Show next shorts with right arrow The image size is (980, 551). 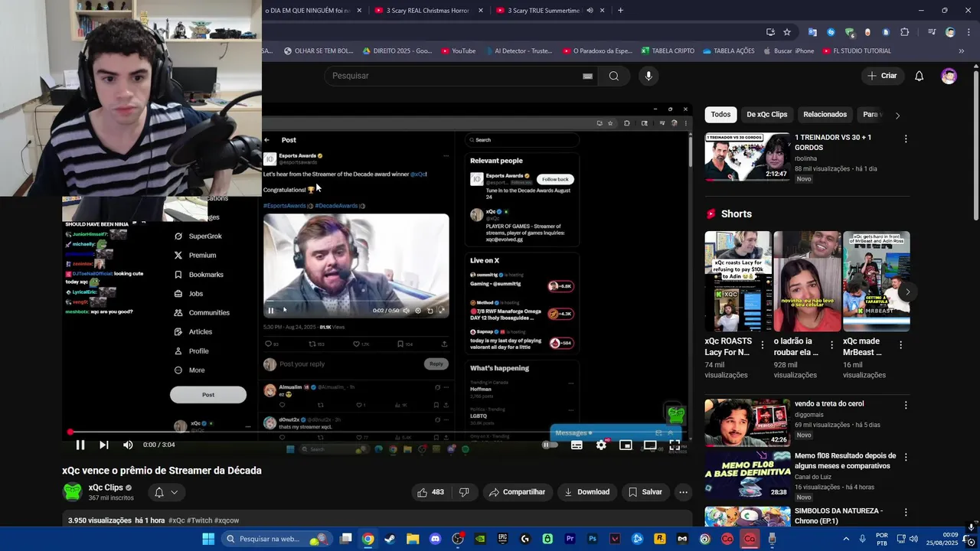908,292
